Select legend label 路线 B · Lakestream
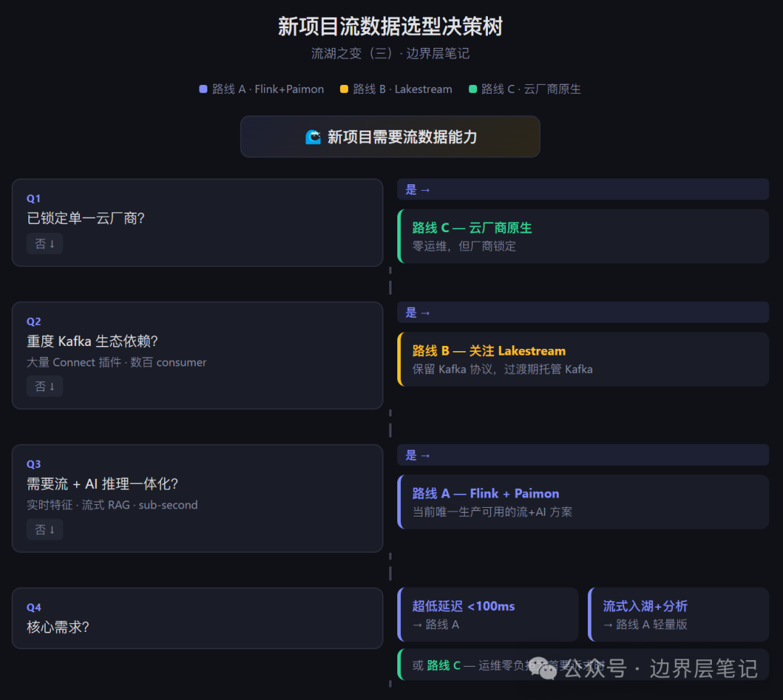The width and height of the screenshot is (783, 700). [402, 89]
